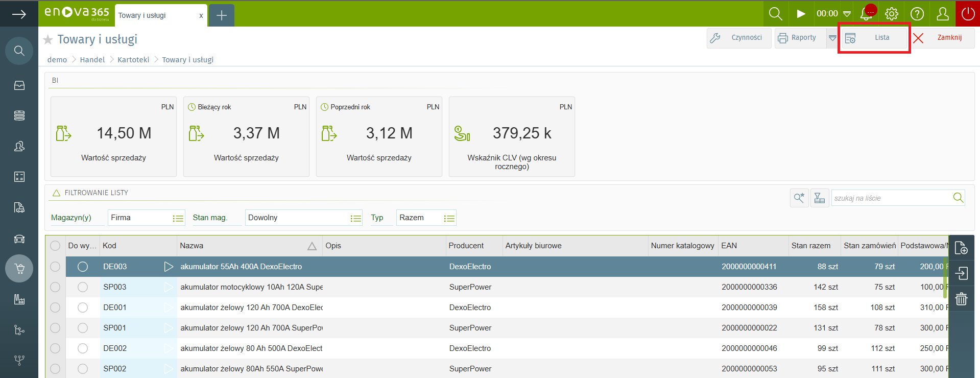Click the new document icon

961,248
